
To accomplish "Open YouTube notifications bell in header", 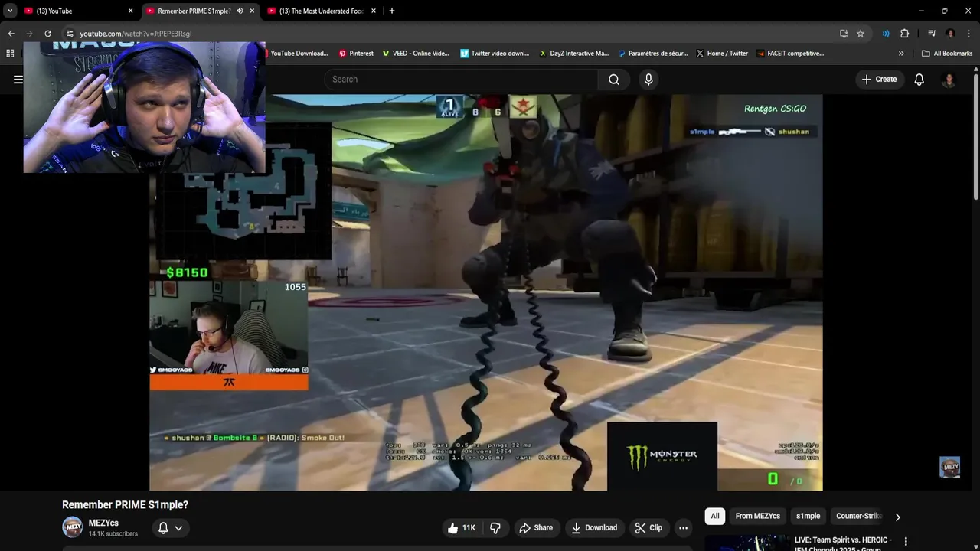I will pos(919,80).
